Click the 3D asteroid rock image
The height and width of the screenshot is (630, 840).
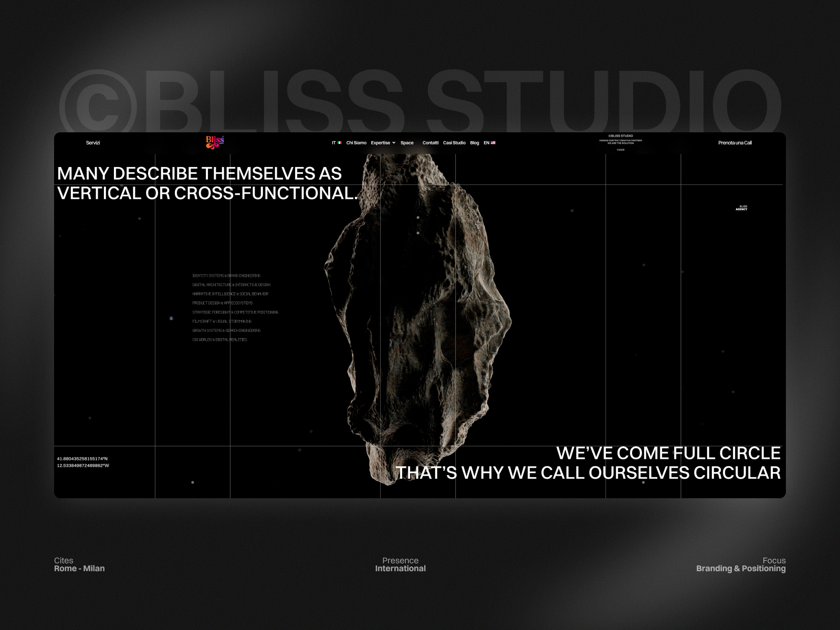click(420, 315)
